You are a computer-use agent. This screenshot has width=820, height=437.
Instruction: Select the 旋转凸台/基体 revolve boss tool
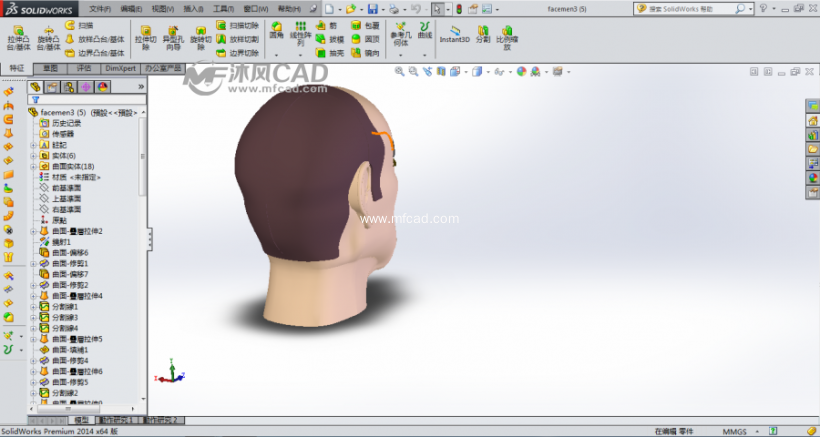(x=46, y=37)
